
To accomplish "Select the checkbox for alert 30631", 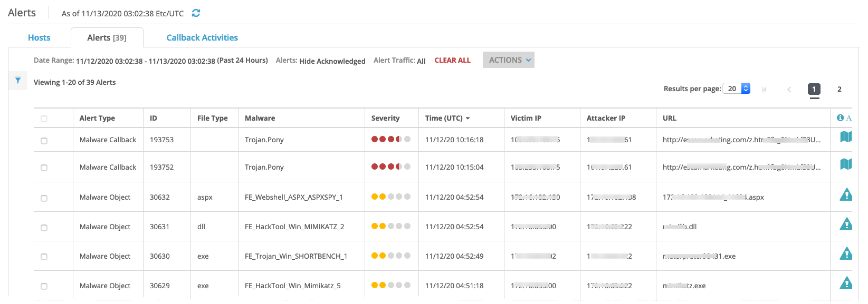I will [x=44, y=228].
